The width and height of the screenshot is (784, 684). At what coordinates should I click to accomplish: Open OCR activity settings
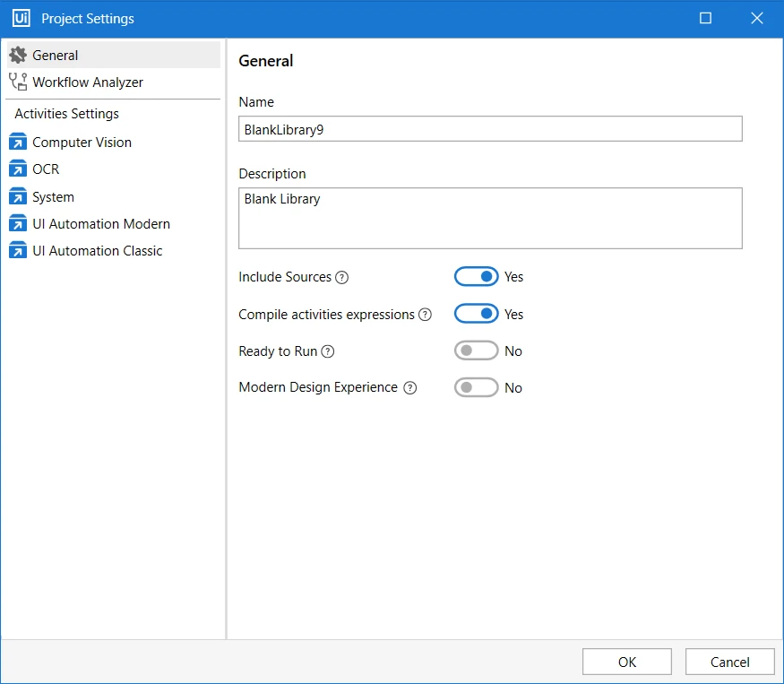coord(114,169)
